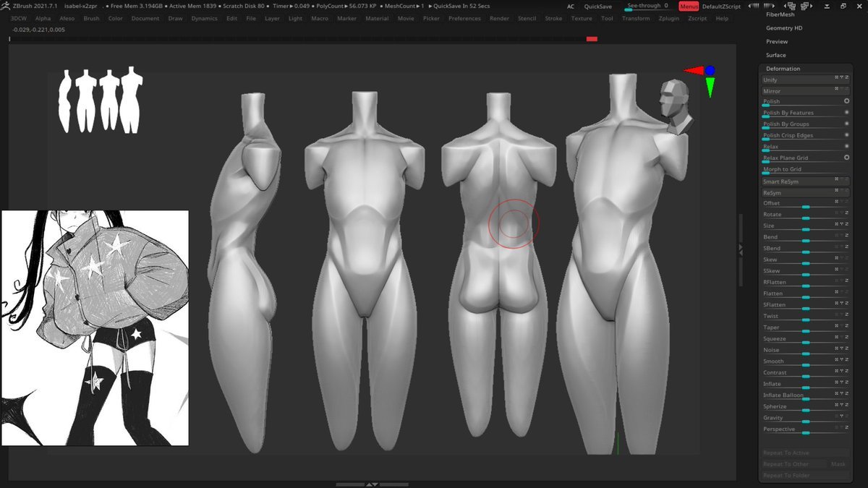
Task: Open the Zplugin menu
Action: (x=668, y=18)
